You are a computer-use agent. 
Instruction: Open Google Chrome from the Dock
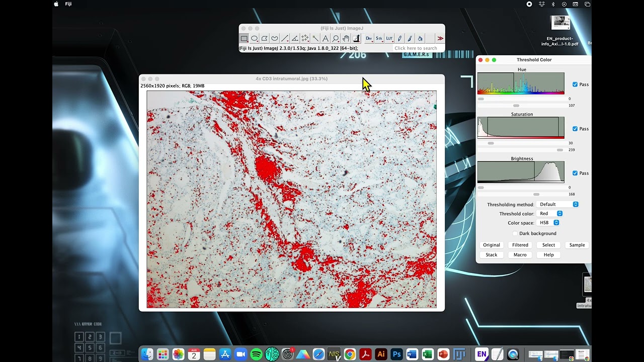(350, 354)
